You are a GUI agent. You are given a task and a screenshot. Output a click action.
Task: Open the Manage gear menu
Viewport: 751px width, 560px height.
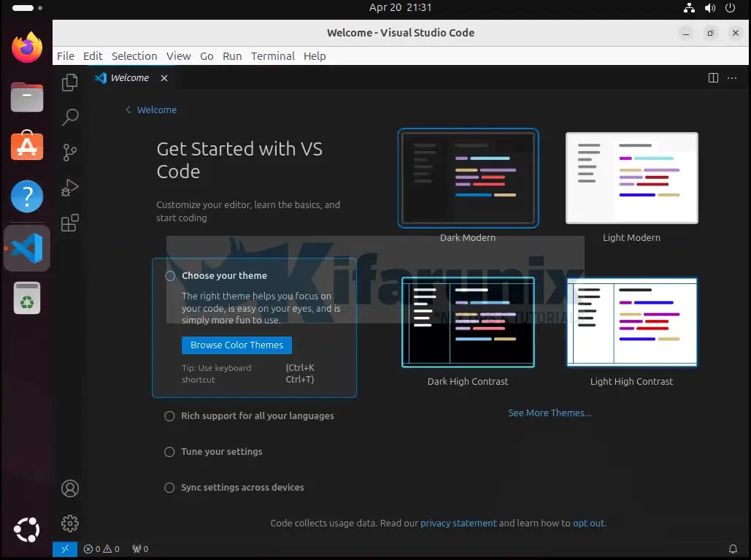point(69,523)
